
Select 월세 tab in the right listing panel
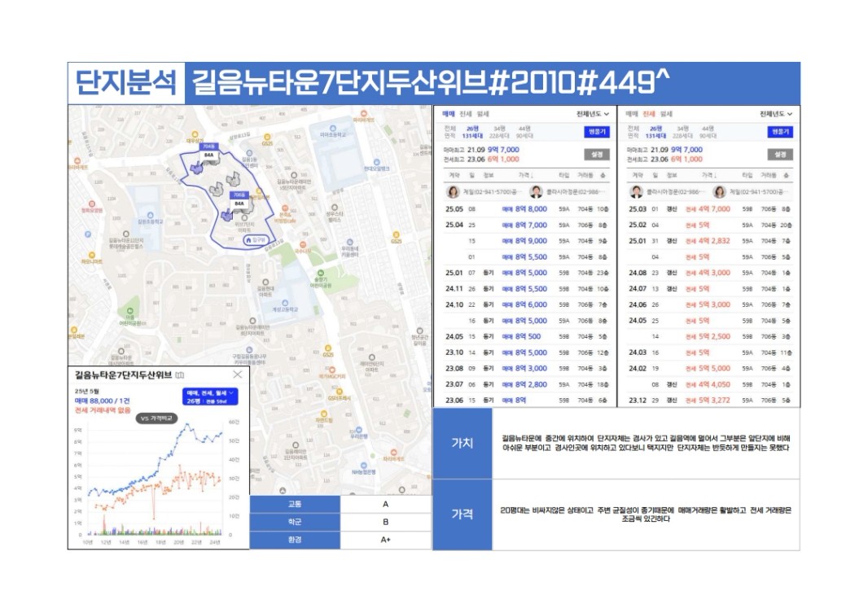point(667,114)
